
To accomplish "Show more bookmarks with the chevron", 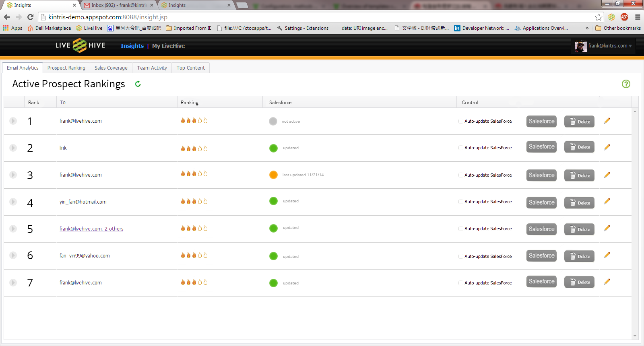I will pos(587,28).
